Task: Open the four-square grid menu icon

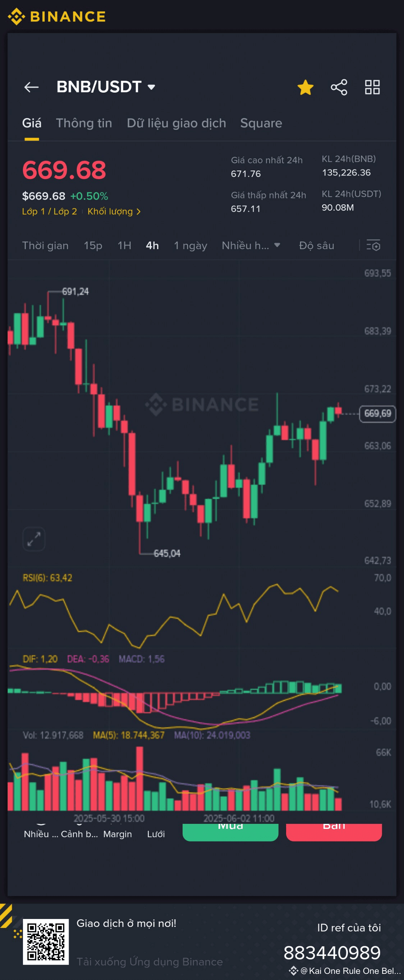Action: [x=372, y=87]
